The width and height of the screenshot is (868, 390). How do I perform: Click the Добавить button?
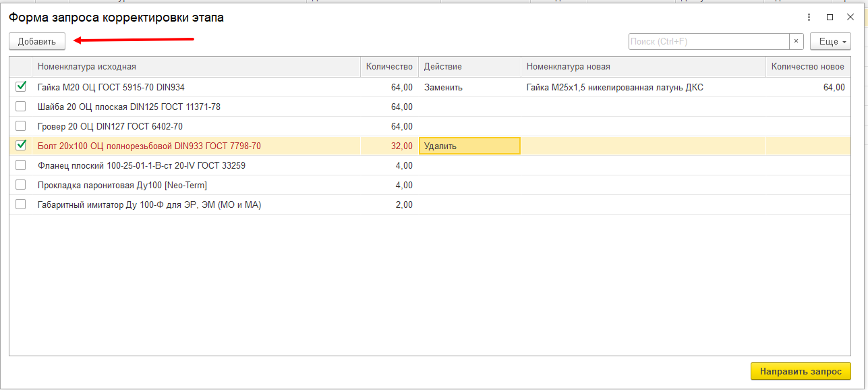pos(37,41)
